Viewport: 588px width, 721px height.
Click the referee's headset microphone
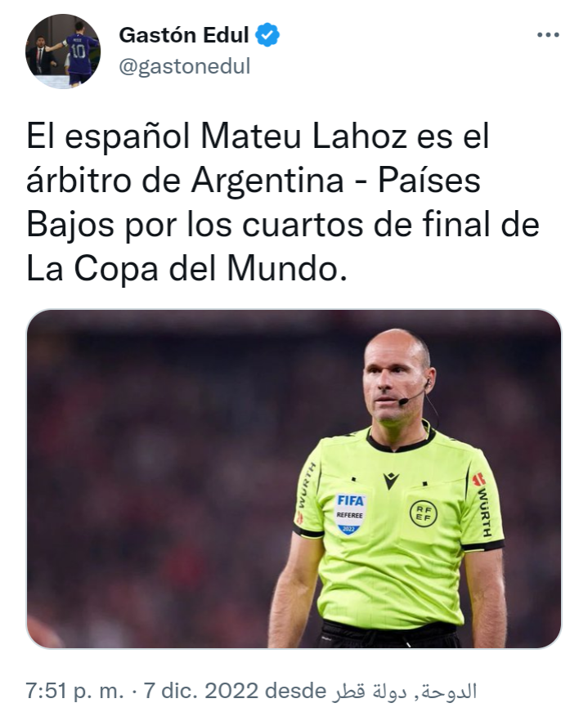click(x=403, y=401)
